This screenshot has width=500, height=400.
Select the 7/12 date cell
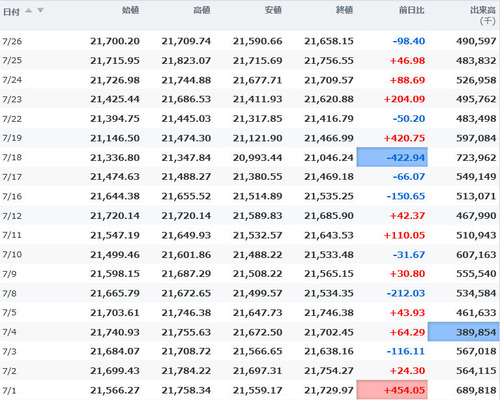[12, 216]
